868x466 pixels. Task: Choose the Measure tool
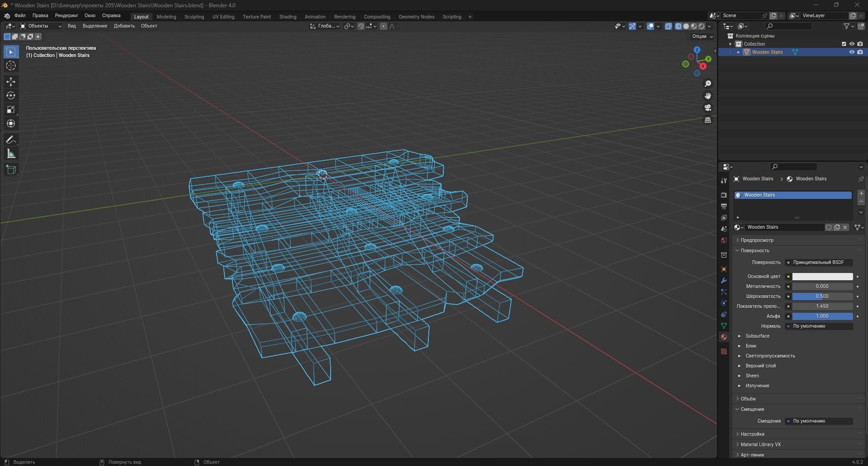11,154
